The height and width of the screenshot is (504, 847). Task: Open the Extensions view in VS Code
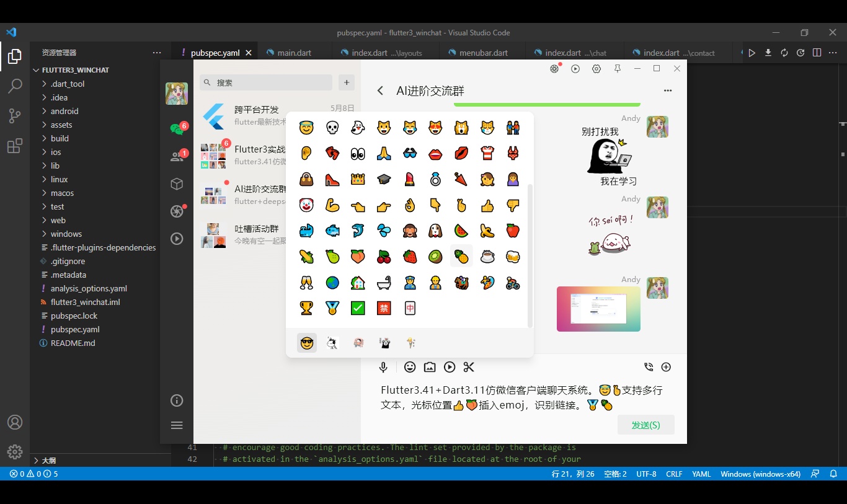coord(15,146)
